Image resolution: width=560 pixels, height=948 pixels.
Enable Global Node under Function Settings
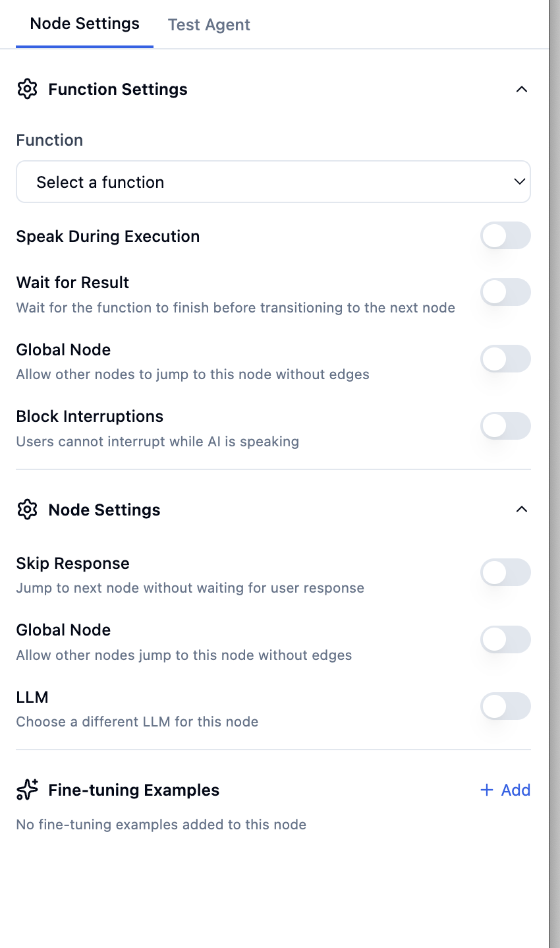505,359
